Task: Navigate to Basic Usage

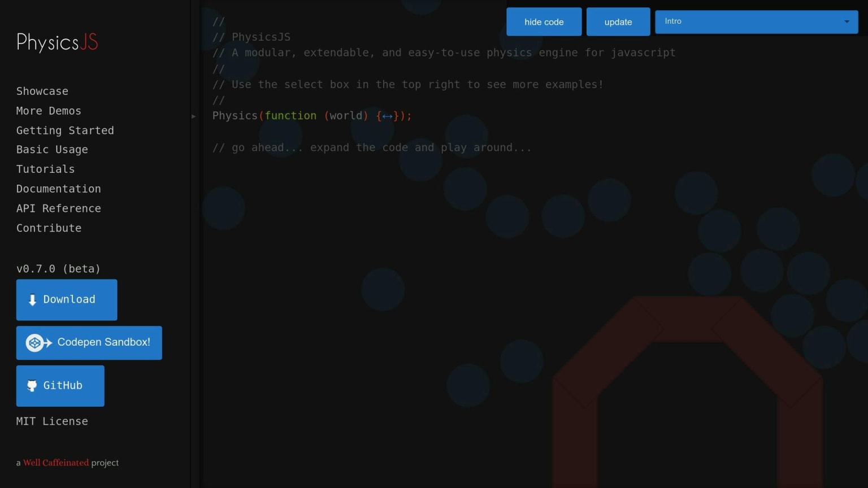Action: 52,150
